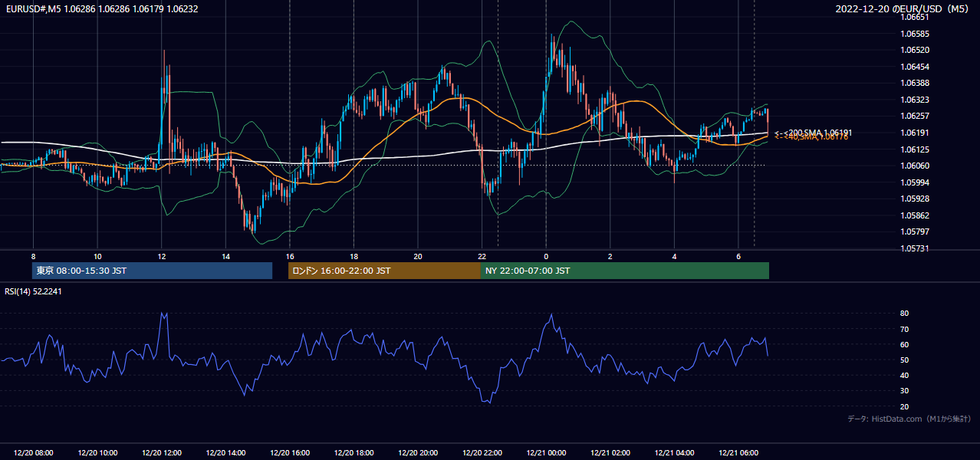
Task: Click hour 22 on price chart time axis
Action: click(x=482, y=256)
